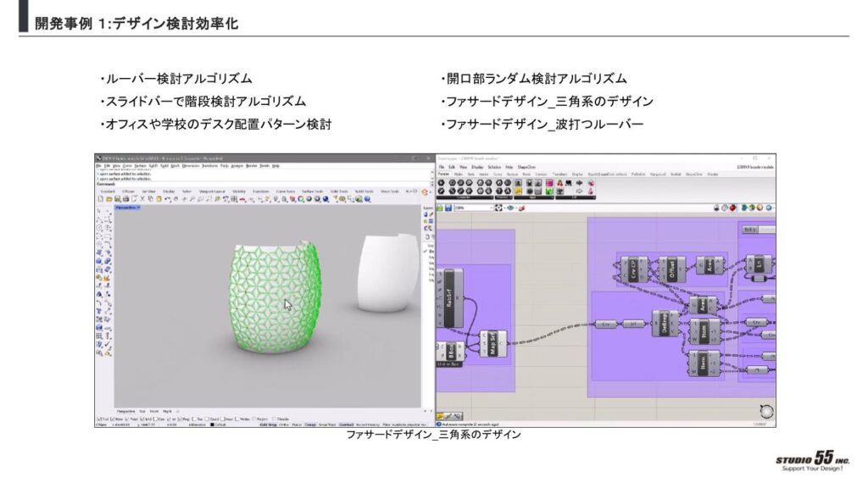The height and width of the screenshot is (488, 868).
Task: Switch to the Transform tab in Grasshopper
Action: tap(559, 175)
